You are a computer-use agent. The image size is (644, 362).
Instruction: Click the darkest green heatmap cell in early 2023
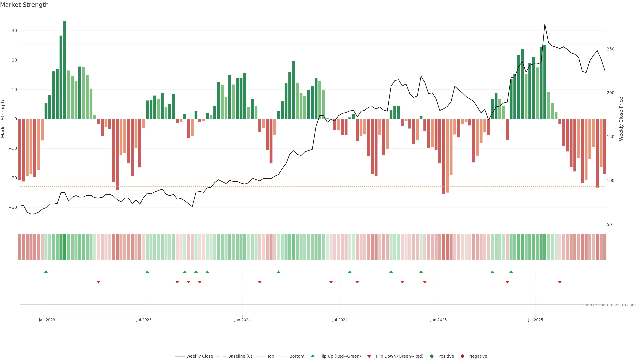pyautogui.click(x=65, y=247)
